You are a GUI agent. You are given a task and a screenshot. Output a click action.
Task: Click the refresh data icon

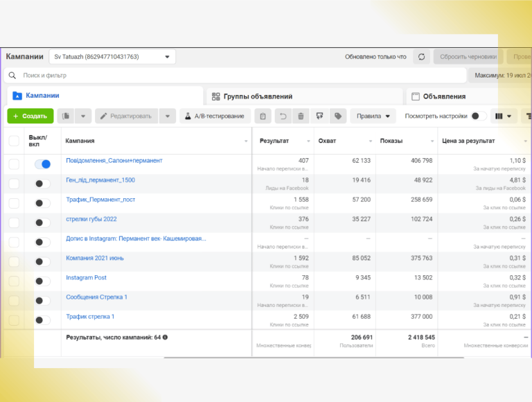pos(421,57)
